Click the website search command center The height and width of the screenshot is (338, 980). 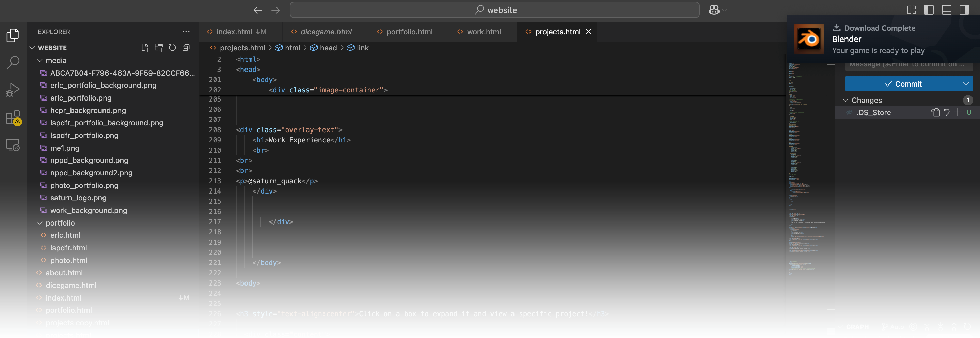(494, 10)
